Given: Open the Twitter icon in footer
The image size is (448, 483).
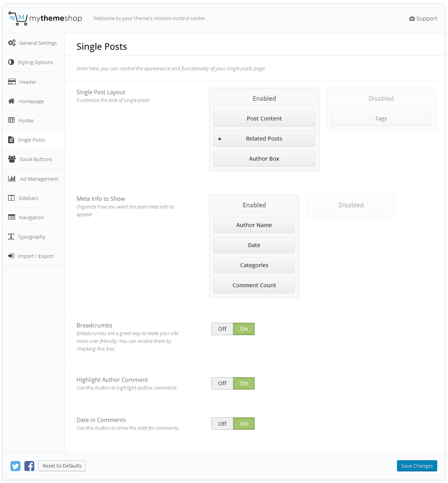Looking at the screenshot, I should coord(15,466).
